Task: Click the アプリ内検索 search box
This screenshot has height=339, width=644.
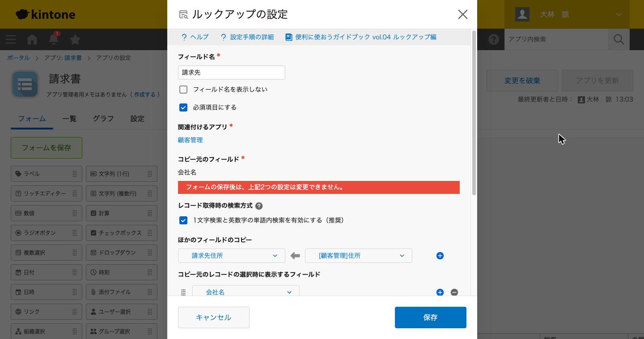Action: [556, 39]
